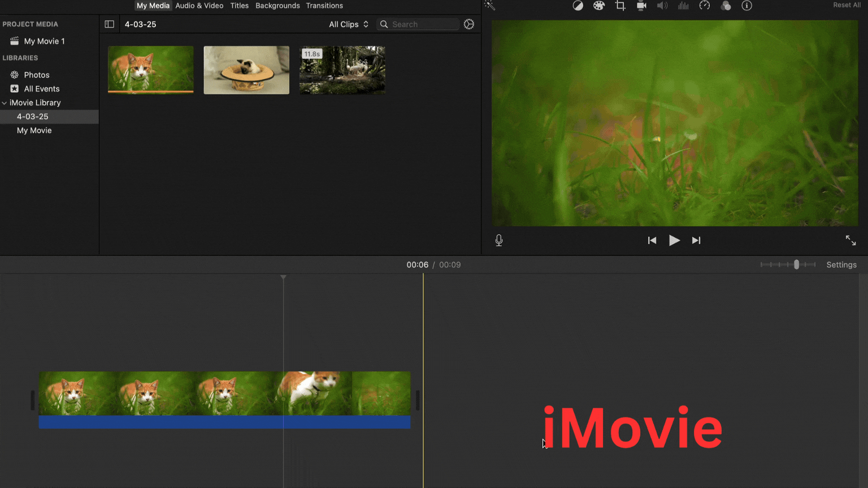Open the stabilization camera tool

click(x=641, y=6)
